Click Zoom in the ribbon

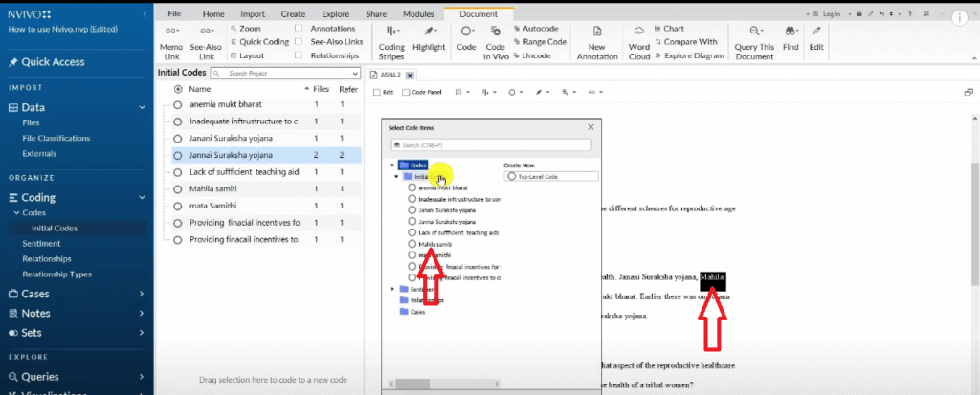246,29
